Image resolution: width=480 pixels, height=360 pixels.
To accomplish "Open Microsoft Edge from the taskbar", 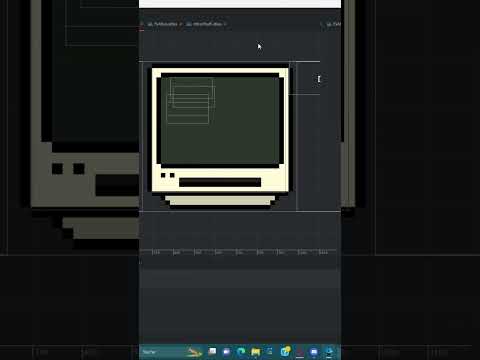I will pyautogui.click(x=241, y=352).
